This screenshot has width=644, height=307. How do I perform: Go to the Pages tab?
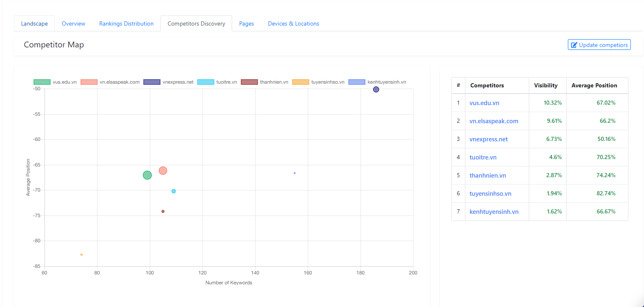point(246,23)
